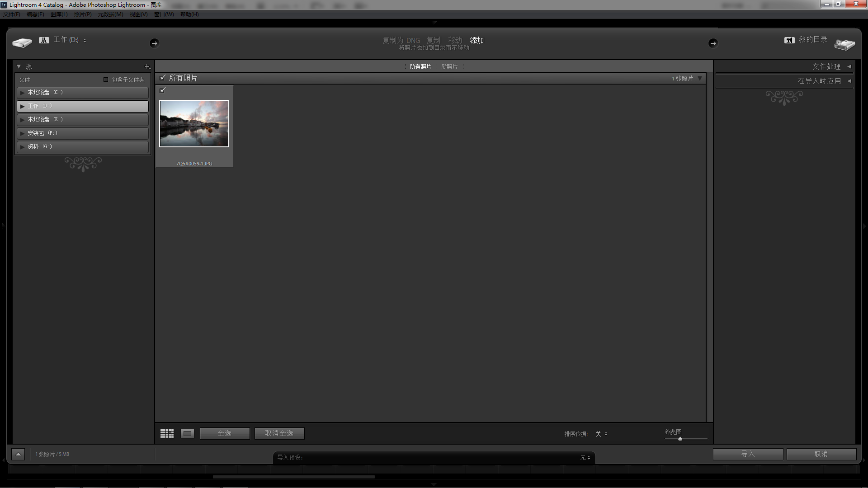Viewport: 868px width, 488px height.
Task: Switch to loupe view icon
Action: 187,434
